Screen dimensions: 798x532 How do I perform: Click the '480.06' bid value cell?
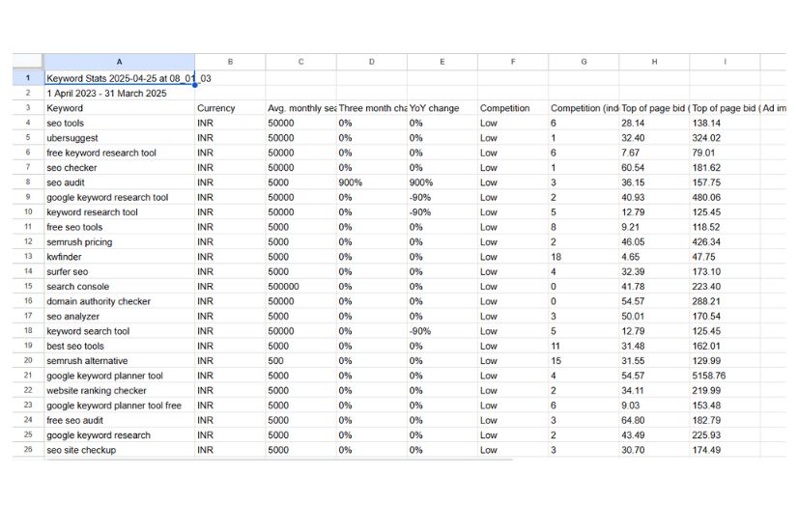point(726,197)
